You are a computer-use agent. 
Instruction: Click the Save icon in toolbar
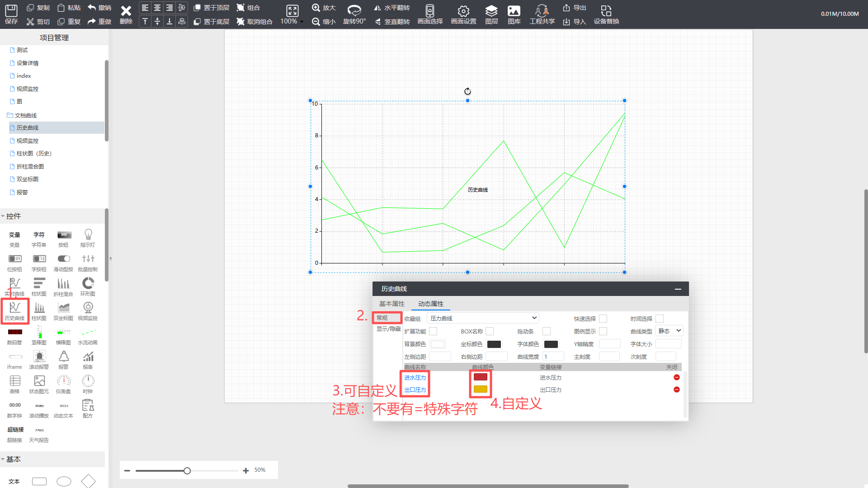[x=11, y=11]
